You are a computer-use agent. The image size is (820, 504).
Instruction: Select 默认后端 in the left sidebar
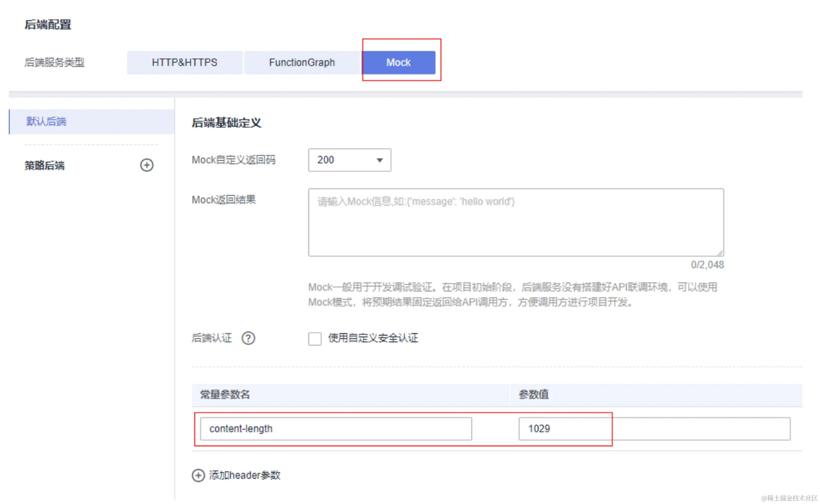point(46,122)
